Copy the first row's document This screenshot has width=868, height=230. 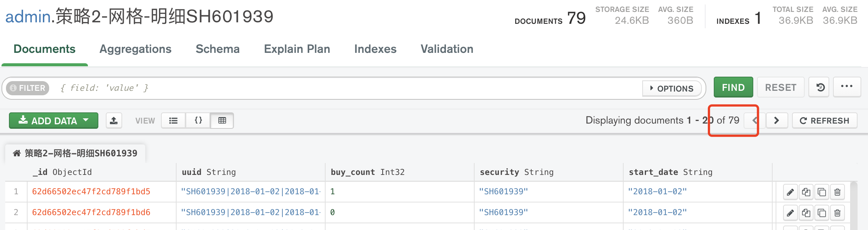coord(806,192)
